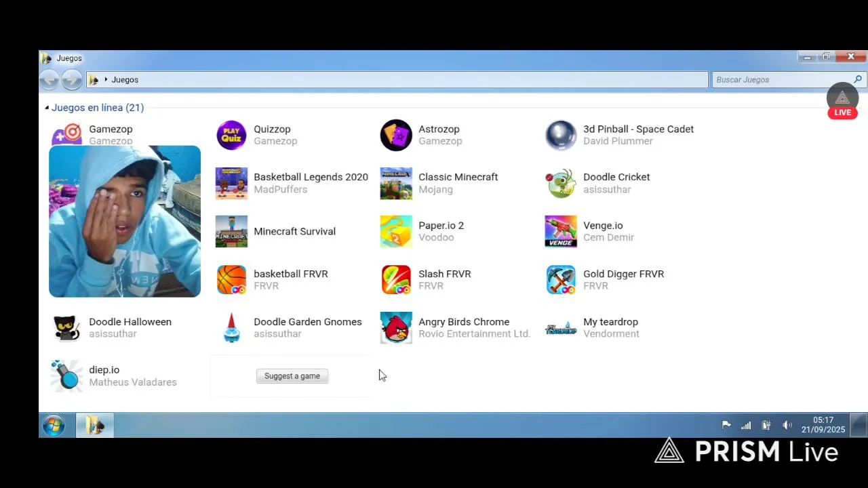Open the Gamezop controller icon
This screenshot has width=868, height=488.
tap(66, 134)
